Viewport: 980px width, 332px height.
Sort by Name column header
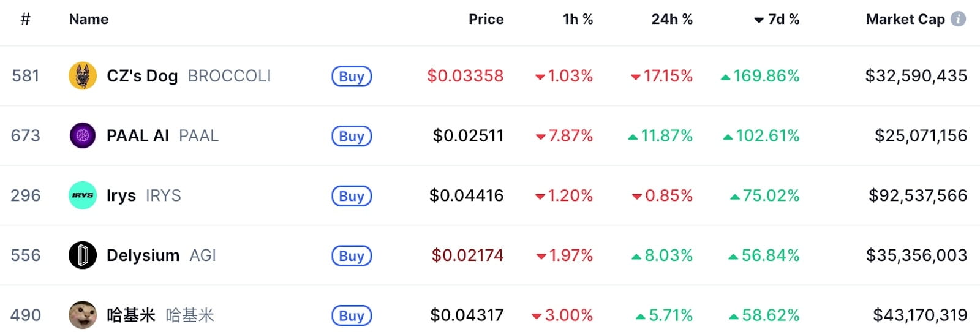coord(89,20)
